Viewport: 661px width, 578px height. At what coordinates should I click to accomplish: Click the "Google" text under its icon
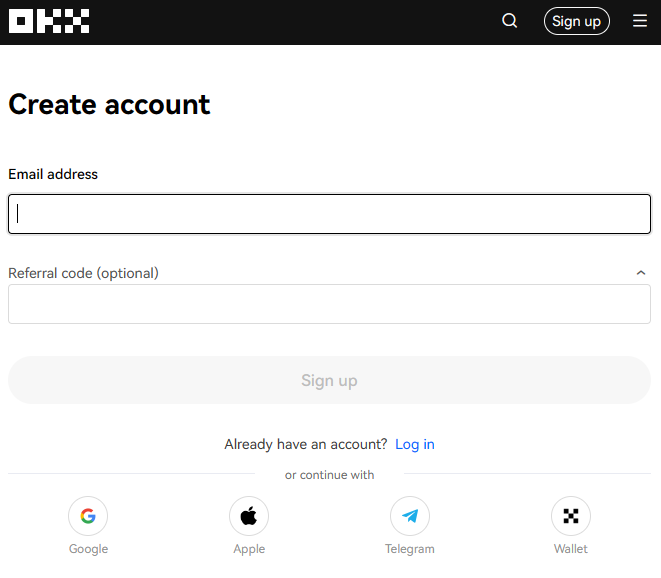[88, 549]
